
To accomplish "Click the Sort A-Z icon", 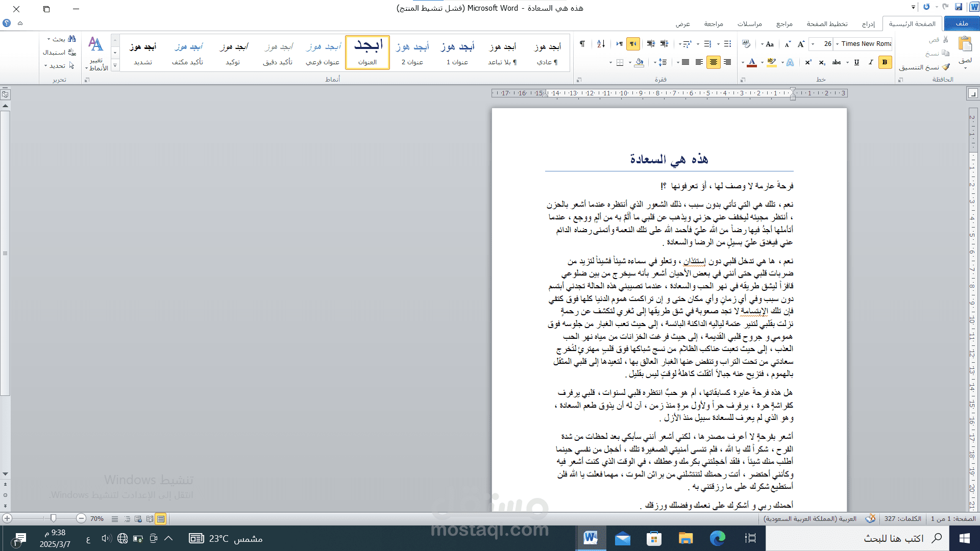I will (x=601, y=44).
